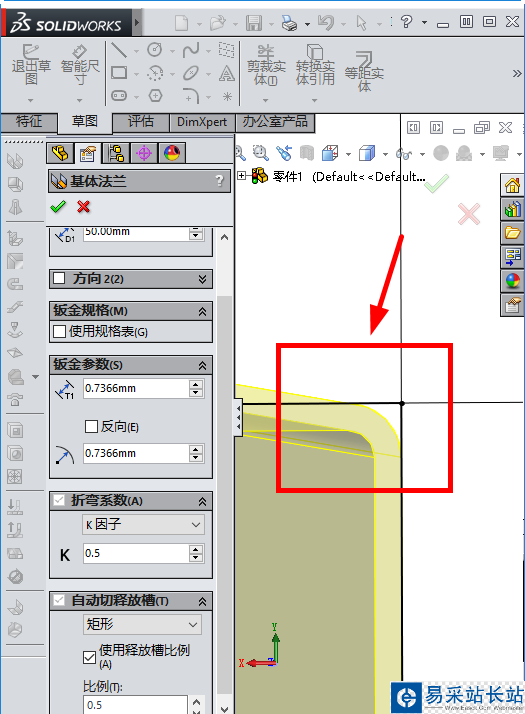Image resolution: width=525 pixels, height=714 pixels.
Task: Open the ConfigurationManager tab icon
Action: click(x=116, y=153)
